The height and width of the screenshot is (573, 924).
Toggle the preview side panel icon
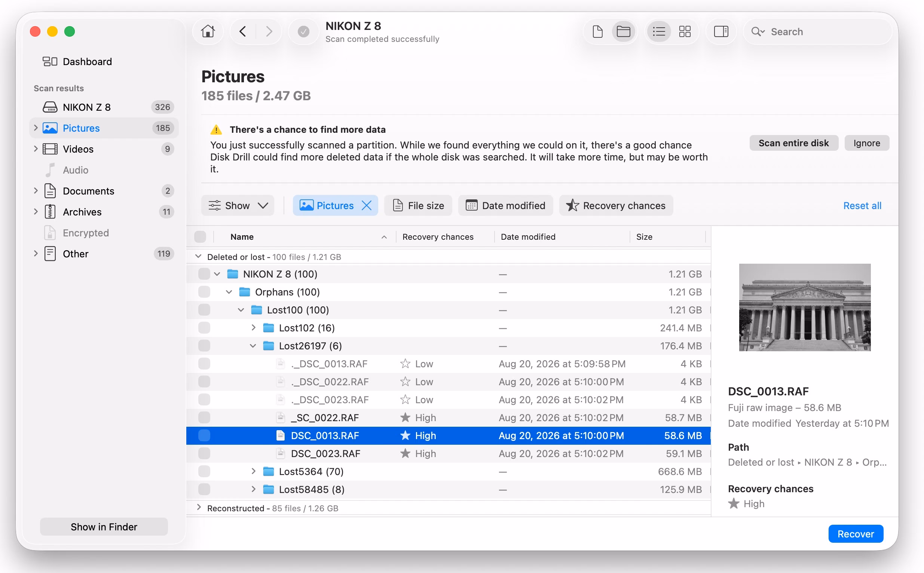(x=721, y=31)
